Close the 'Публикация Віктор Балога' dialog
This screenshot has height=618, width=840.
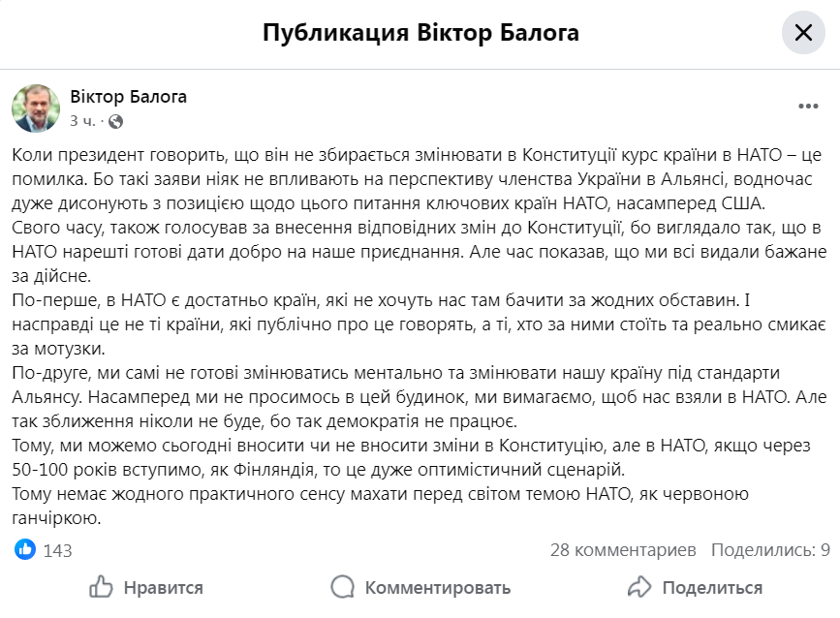pos(803,32)
